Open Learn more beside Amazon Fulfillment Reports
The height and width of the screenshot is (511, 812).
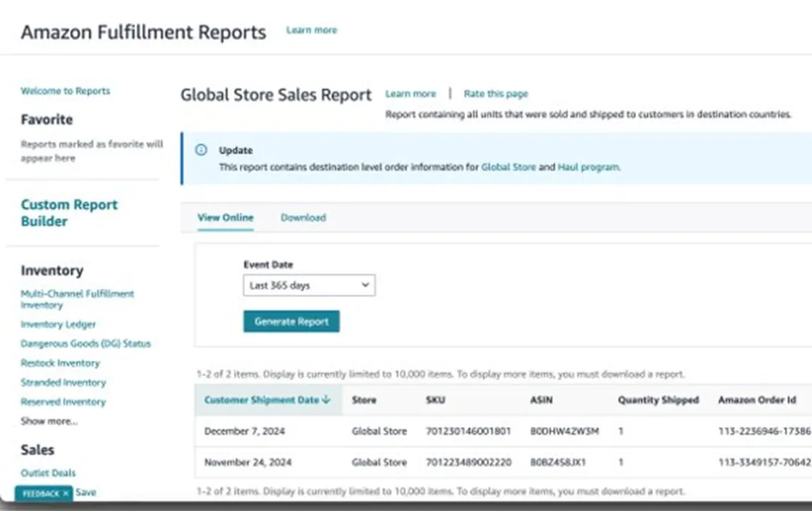click(x=311, y=30)
